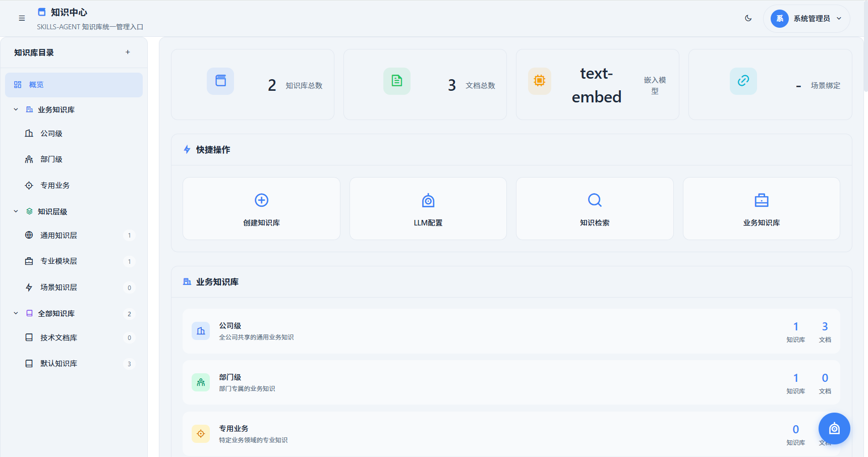868x457 pixels.
Task: Click the 场景知识层 lightning icon
Action: coord(29,288)
